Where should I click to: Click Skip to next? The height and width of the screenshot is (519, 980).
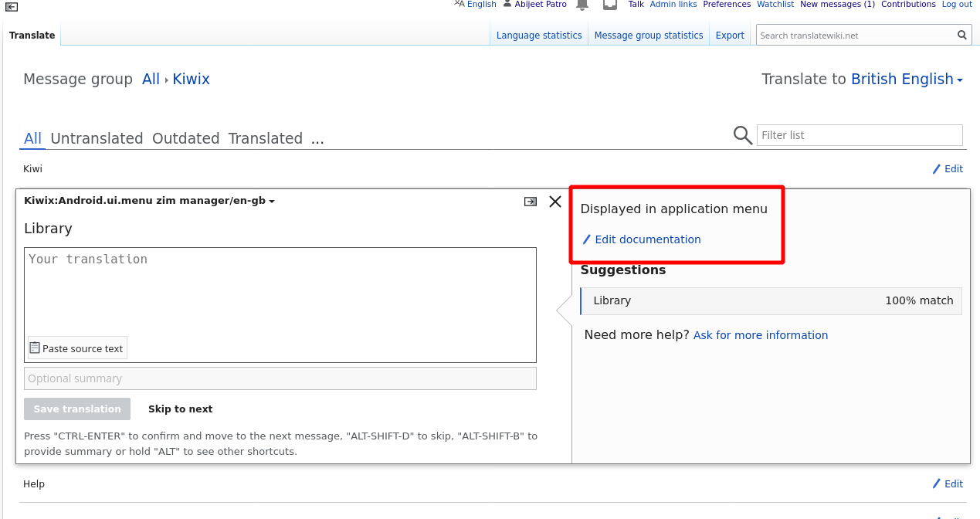click(180, 409)
